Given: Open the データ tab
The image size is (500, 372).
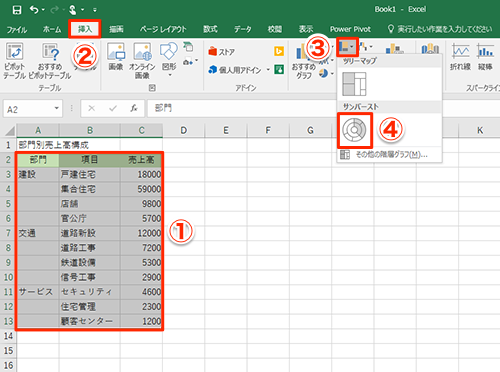Looking at the screenshot, I should pyautogui.click(x=242, y=30).
